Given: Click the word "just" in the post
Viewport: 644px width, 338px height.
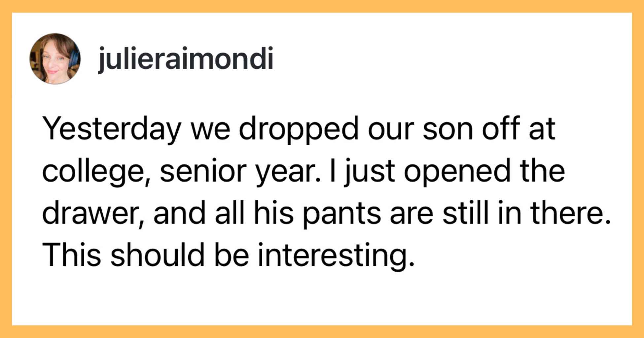Looking at the screenshot, I should point(370,171).
